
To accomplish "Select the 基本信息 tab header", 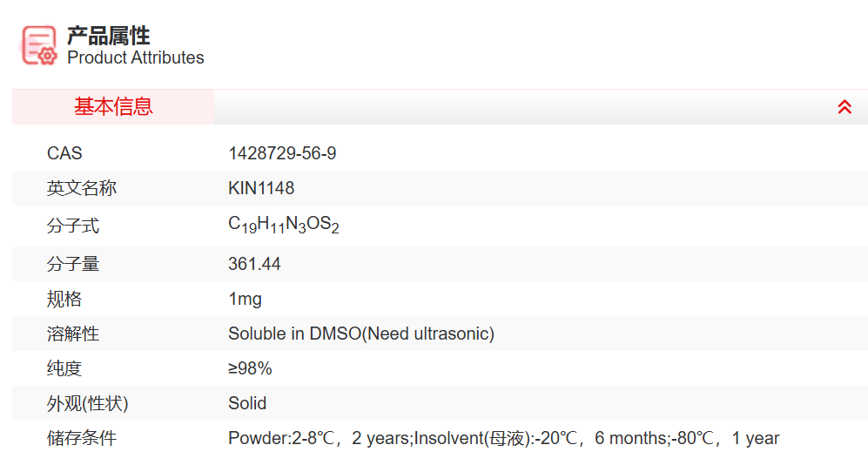I will [113, 107].
